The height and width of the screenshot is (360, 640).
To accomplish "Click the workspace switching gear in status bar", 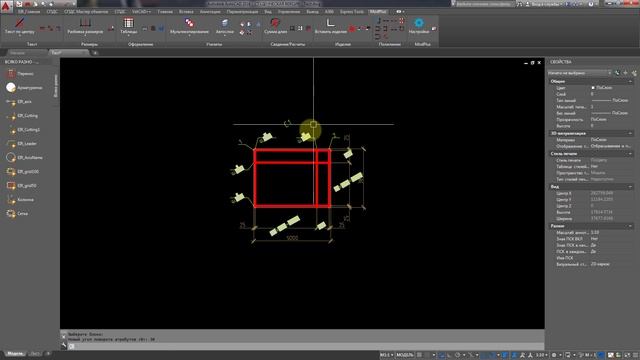I will pyautogui.click(x=554, y=355).
